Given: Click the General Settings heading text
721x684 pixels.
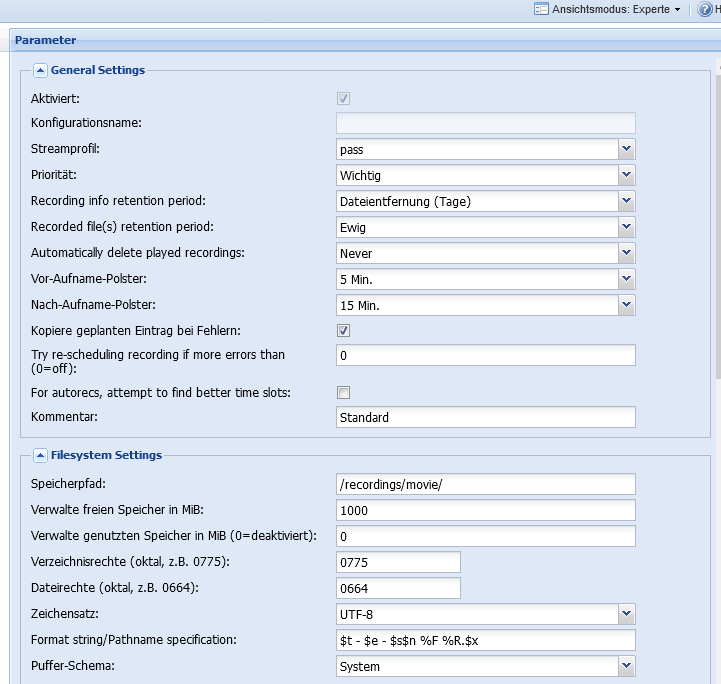Looking at the screenshot, I should tap(98, 70).
